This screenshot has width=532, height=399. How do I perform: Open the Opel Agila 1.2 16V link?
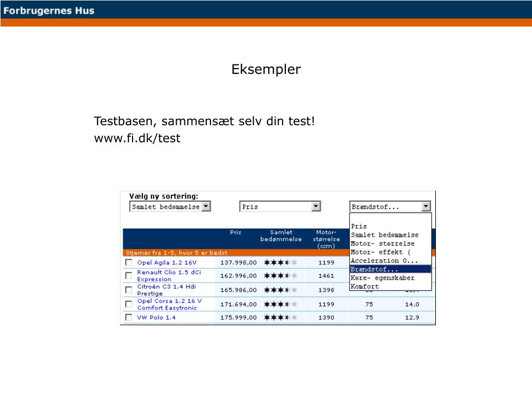click(x=167, y=262)
